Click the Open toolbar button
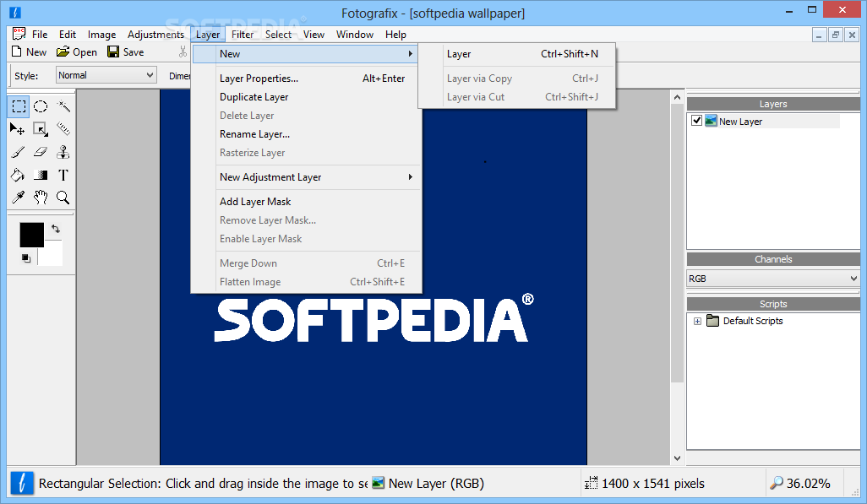This screenshot has height=504, width=867. 76,52
